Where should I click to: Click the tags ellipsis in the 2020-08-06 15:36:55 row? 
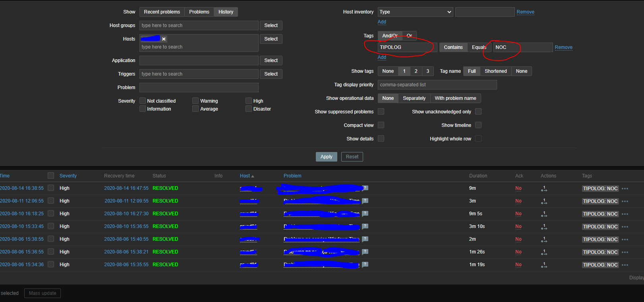(625, 252)
